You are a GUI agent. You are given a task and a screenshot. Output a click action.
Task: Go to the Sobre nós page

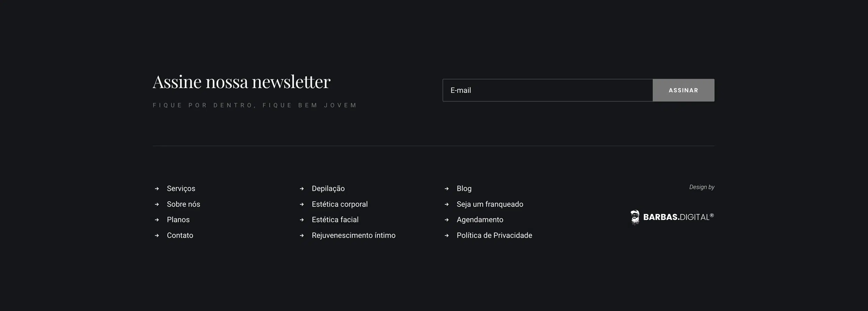183,204
